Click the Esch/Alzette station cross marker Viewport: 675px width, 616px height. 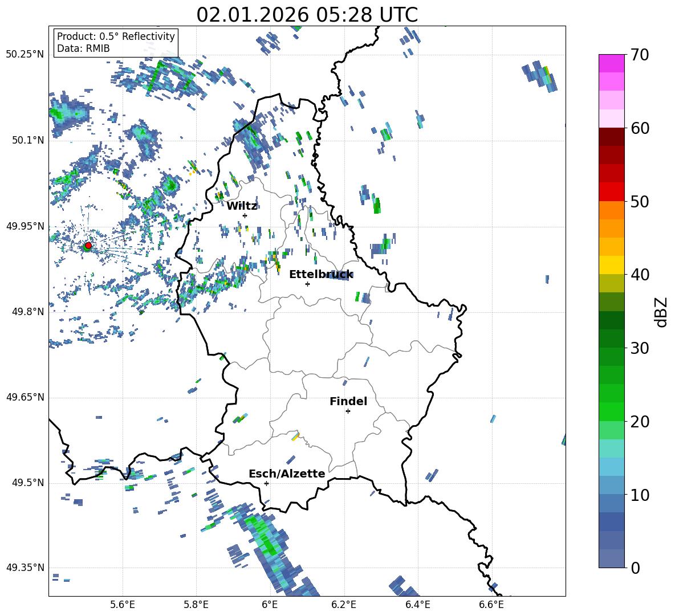click(266, 483)
